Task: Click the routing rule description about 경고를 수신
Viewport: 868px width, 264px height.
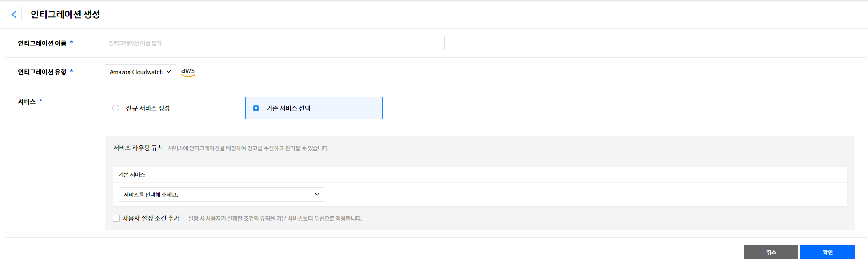Action: [x=248, y=148]
